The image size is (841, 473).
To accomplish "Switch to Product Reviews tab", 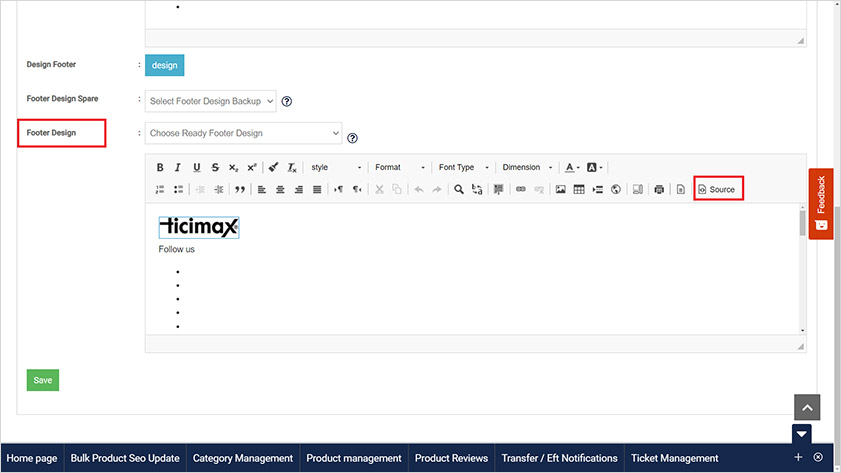I will (451, 458).
